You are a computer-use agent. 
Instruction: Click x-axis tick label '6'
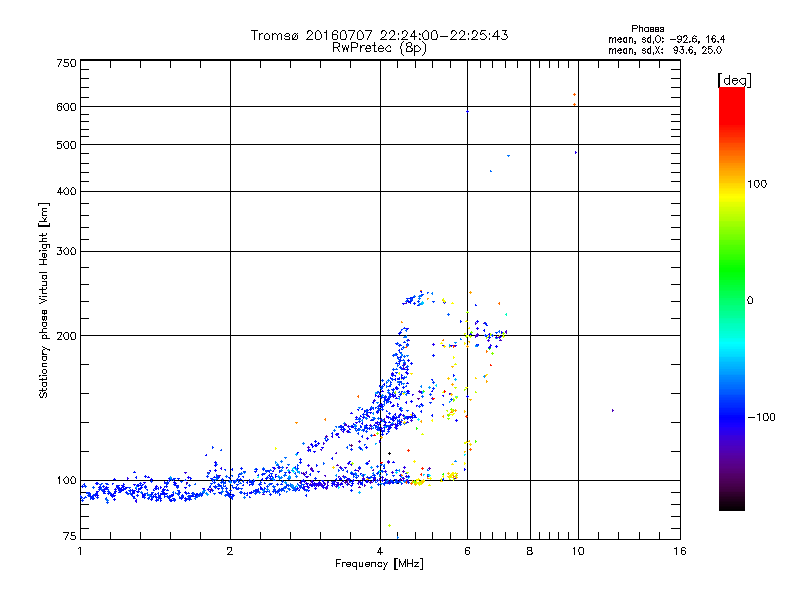(x=467, y=551)
